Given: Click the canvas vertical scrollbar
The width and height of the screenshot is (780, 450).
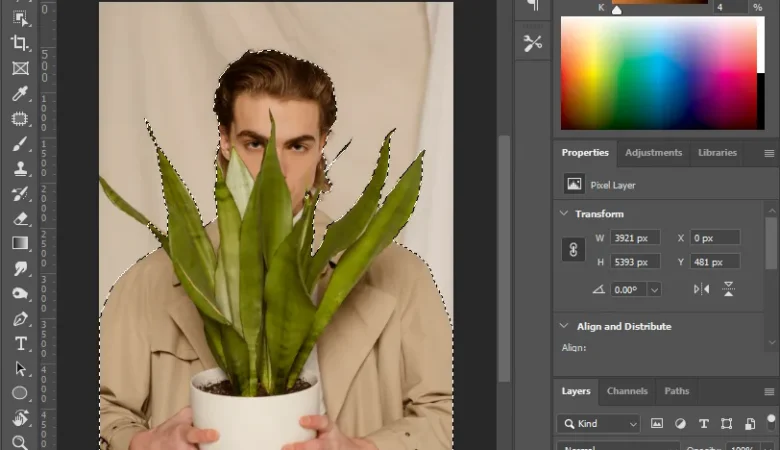Looking at the screenshot, I should tap(504, 259).
